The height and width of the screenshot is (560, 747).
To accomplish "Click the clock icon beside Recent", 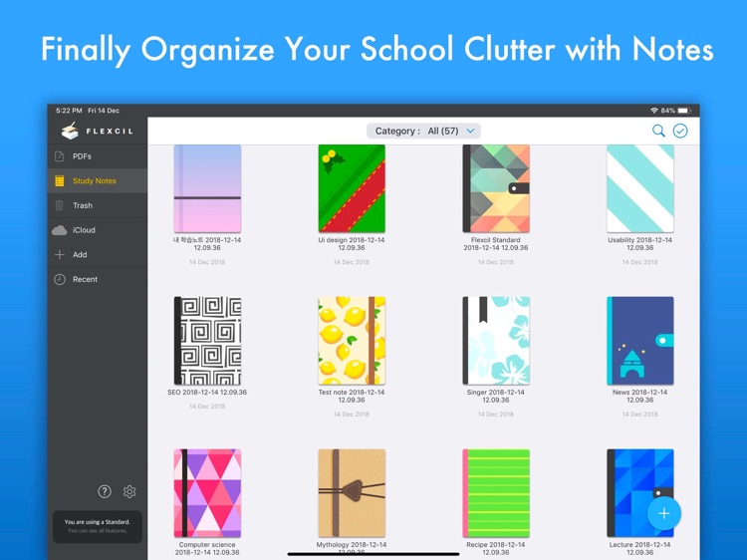I will click(60, 279).
